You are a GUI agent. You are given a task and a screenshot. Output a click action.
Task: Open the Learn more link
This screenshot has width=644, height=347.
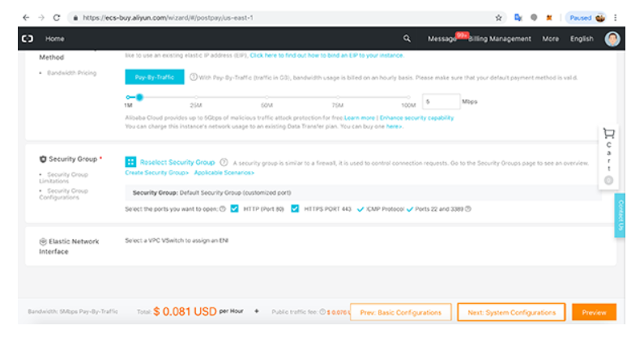(x=360, y=118)
